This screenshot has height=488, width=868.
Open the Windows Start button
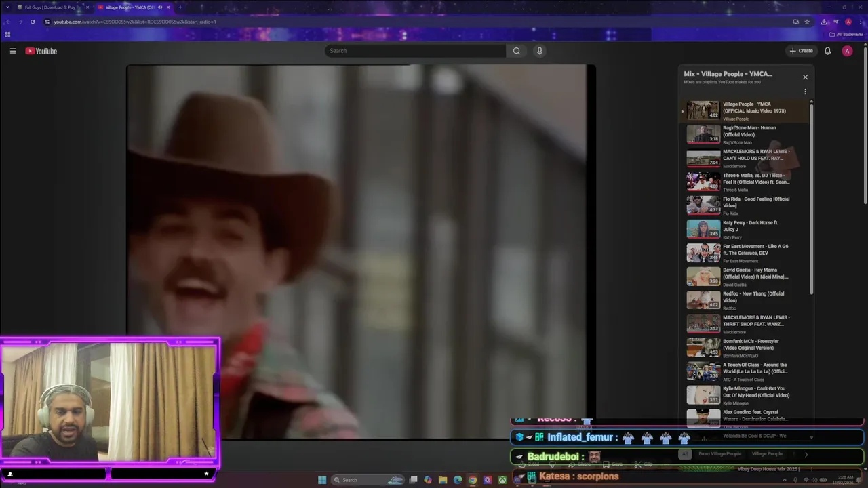pos(322,480)
